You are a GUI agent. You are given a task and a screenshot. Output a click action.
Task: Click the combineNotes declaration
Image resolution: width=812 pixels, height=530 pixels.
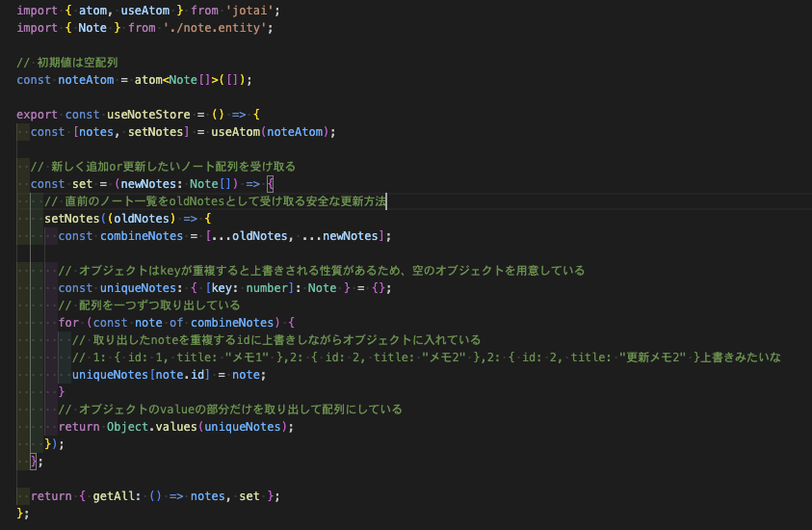(x=142, y=236)
